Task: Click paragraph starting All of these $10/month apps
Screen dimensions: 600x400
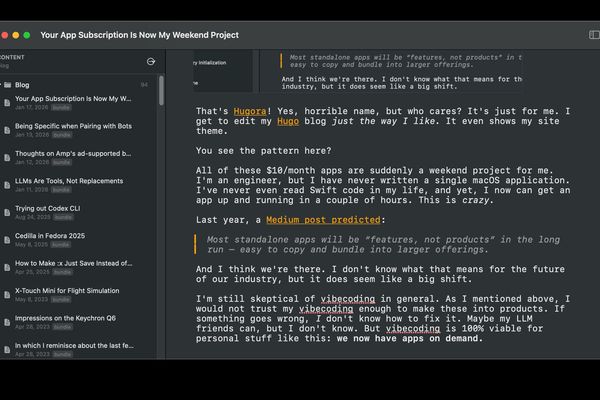Action: 383,185
